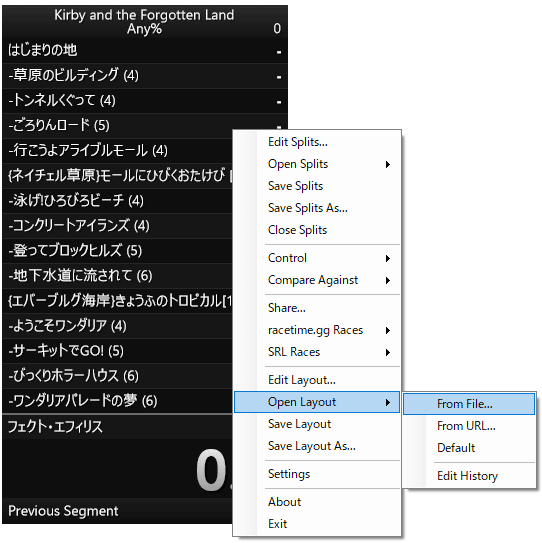
Task: Click the Any% category label
Action: click(x=144, y=29)
